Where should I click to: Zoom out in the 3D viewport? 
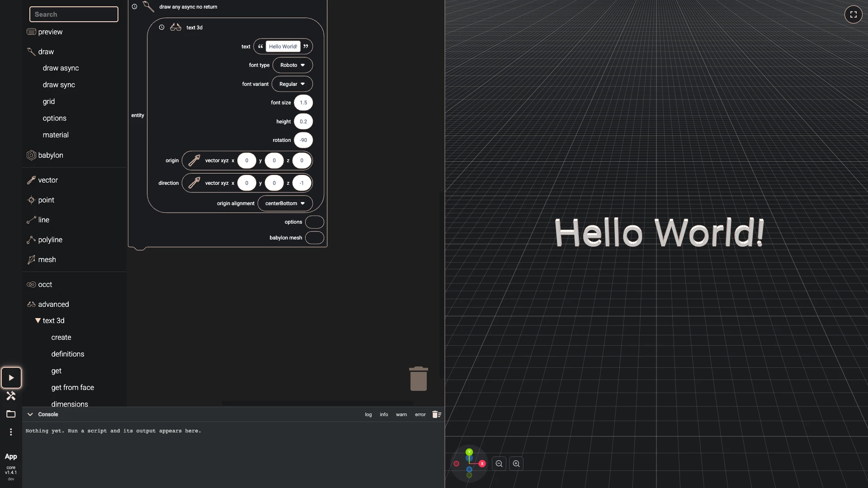pyautogui.click(x=499, y=464)
